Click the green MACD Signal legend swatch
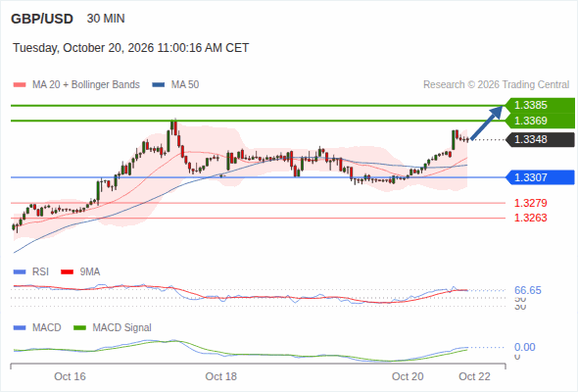 pyautogui.click(x=79, y=328)
